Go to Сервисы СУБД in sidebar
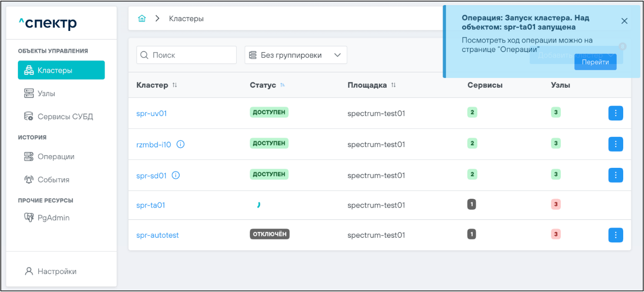This screenshot has height=292, width=644. click(64, 117)
